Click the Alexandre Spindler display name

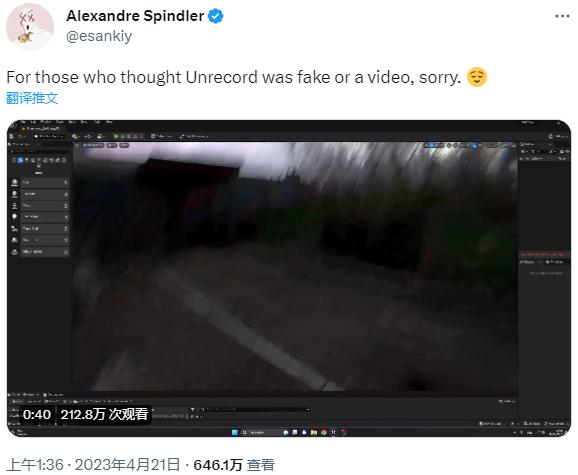[135, 16]
